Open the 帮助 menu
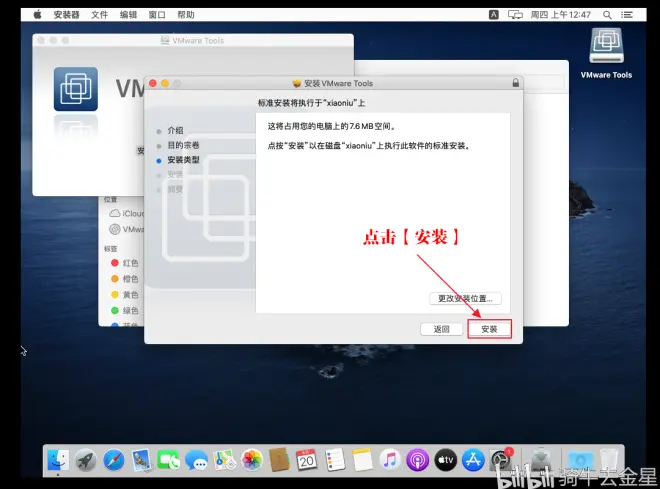 (186, 15)
